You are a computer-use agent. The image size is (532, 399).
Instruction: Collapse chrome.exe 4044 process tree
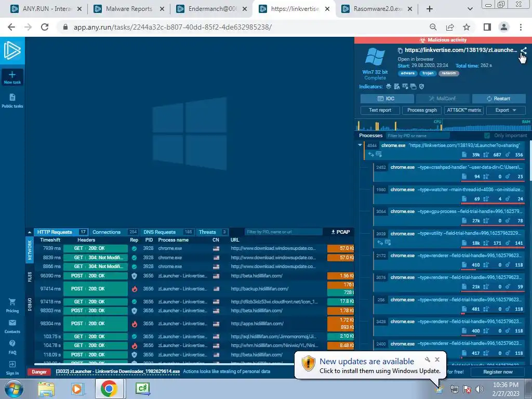point(360,145)
